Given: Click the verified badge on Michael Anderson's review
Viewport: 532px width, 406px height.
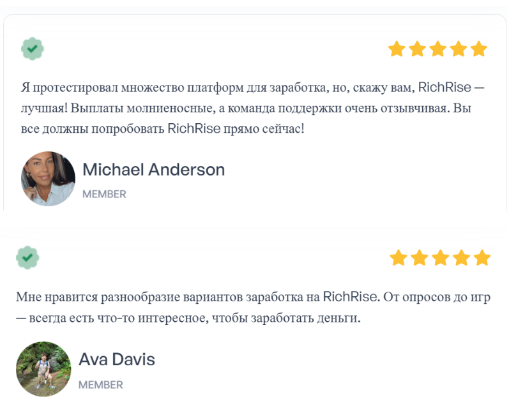Looking at the screenshot, I should pos(33,49).
